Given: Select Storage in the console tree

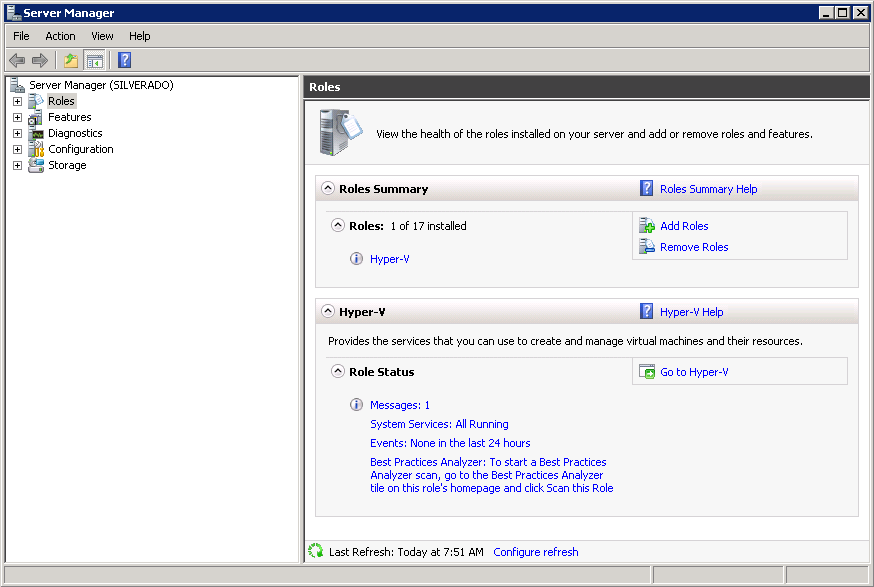Looking at the screenshot, I should coord(67,166).
